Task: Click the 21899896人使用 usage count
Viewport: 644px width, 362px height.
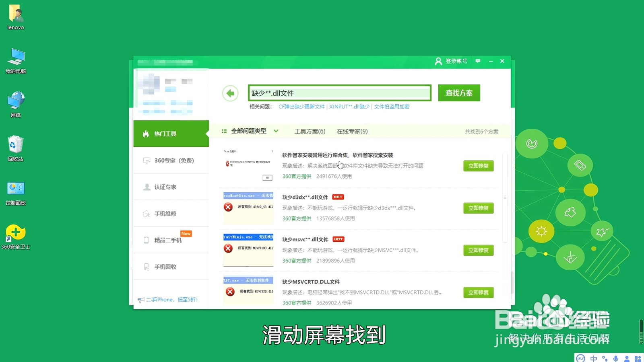Action: coord(335,261)
